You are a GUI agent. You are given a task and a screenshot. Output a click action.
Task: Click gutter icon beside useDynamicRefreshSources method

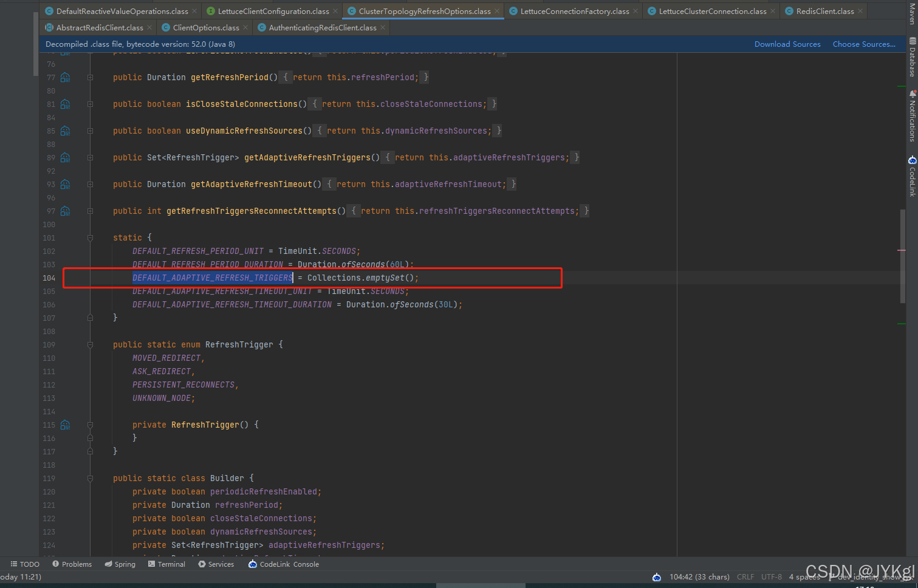[65, 131]
